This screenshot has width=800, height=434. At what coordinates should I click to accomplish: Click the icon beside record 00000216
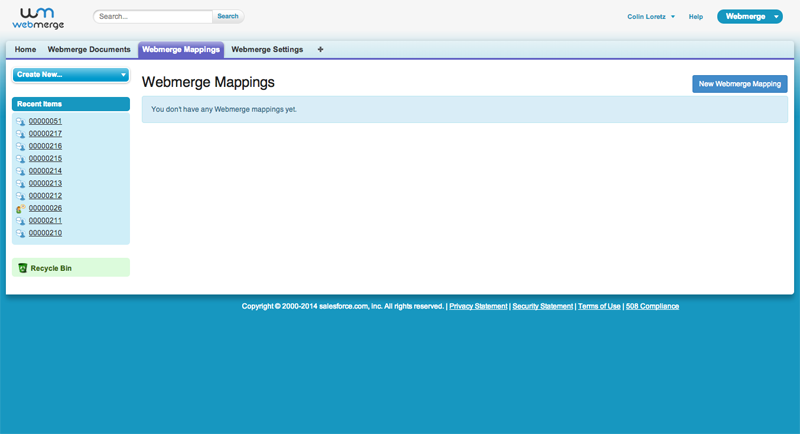tap(20, 146)
